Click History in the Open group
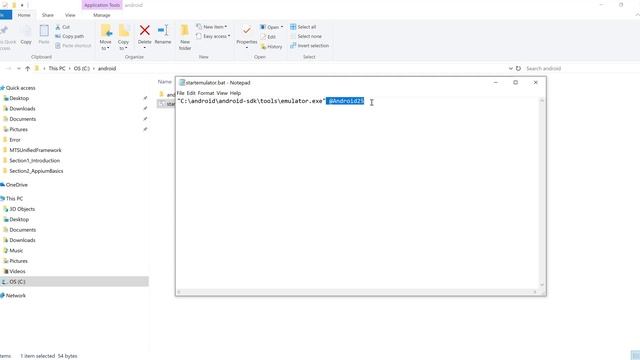Image resolution: width=640 pixels, height=360 pixels. coord(271,47)
